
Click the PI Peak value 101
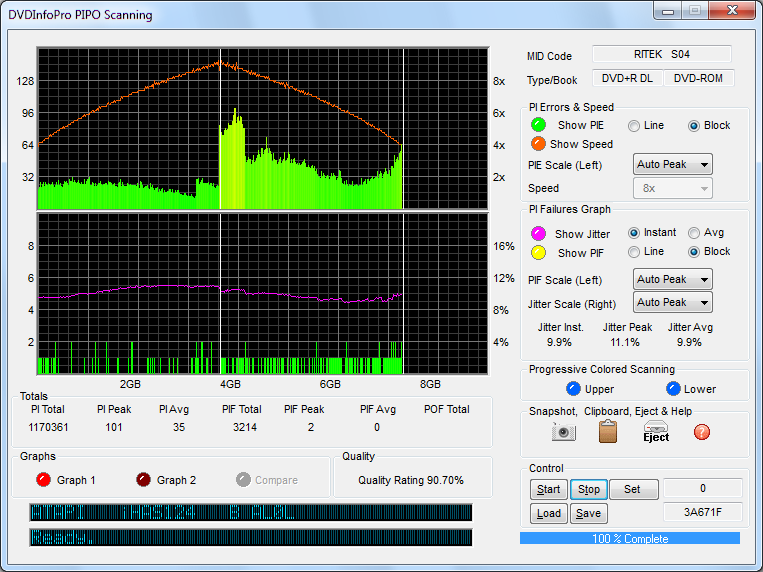[114, 427]
